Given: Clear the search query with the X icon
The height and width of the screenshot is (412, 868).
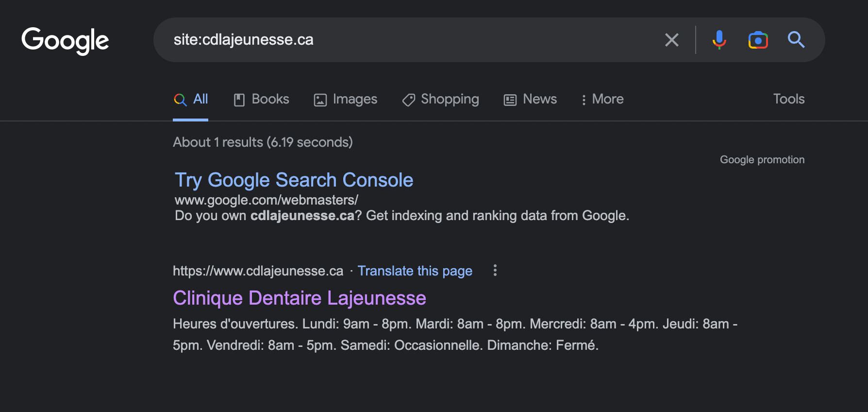Looking at the screenshot, I should [671, 40].
